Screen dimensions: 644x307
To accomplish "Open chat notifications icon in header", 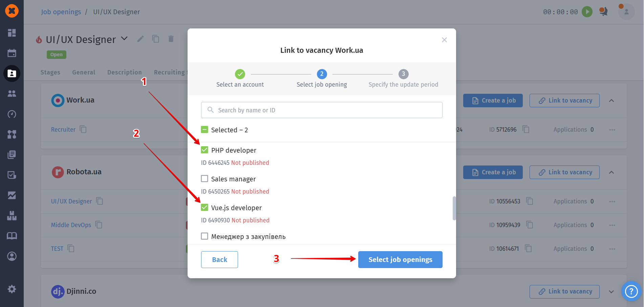I will point(603,12).
